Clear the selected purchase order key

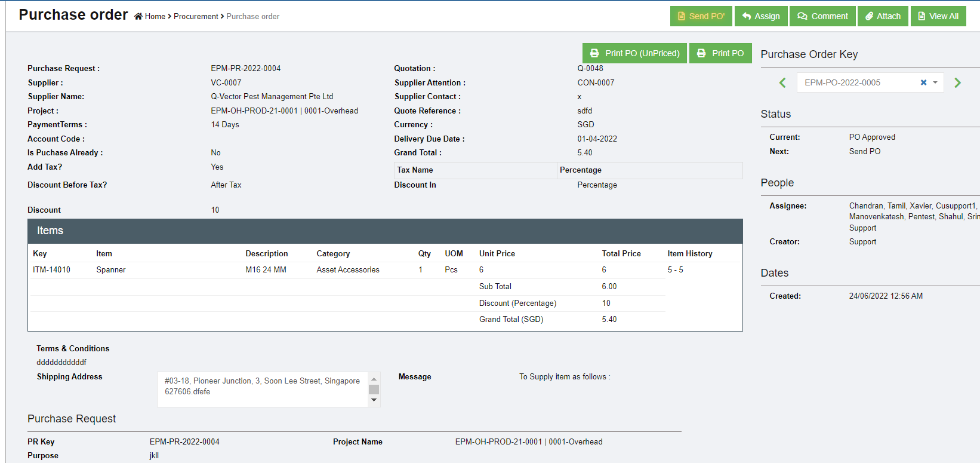point(923,82)
